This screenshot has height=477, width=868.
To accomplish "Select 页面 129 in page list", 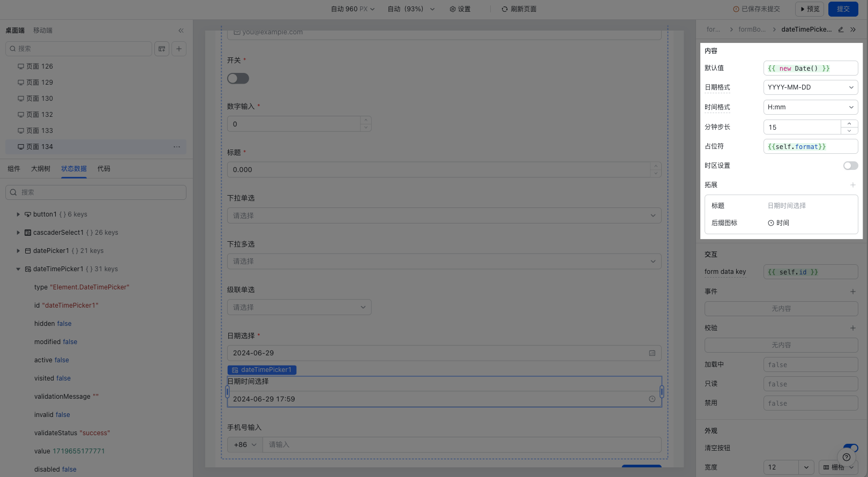I will click(96, 83).
